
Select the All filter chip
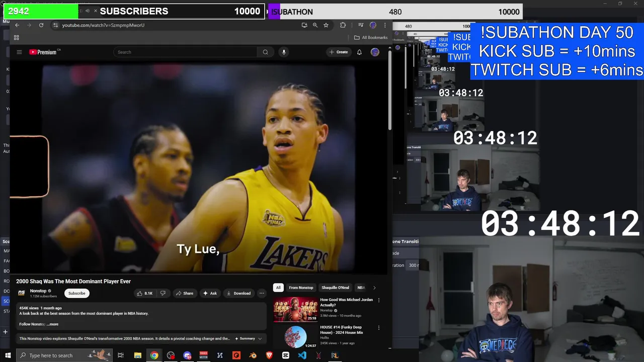[x=278, y=288]
